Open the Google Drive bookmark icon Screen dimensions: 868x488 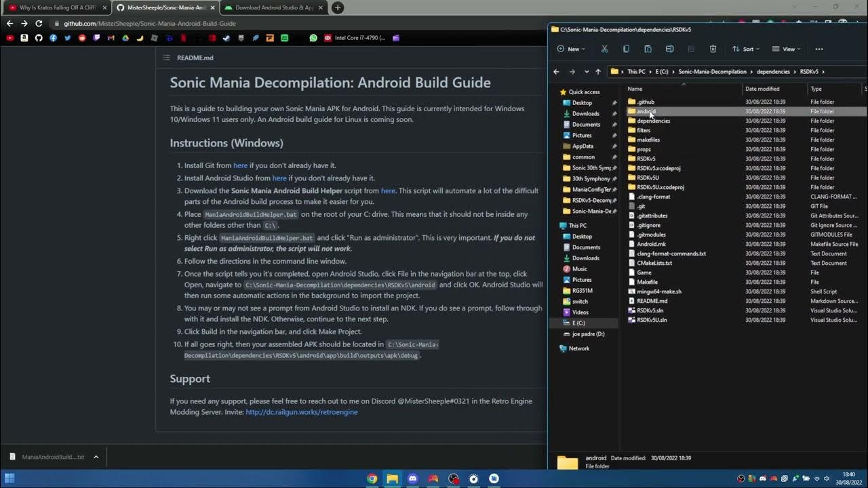coord(125,38)
